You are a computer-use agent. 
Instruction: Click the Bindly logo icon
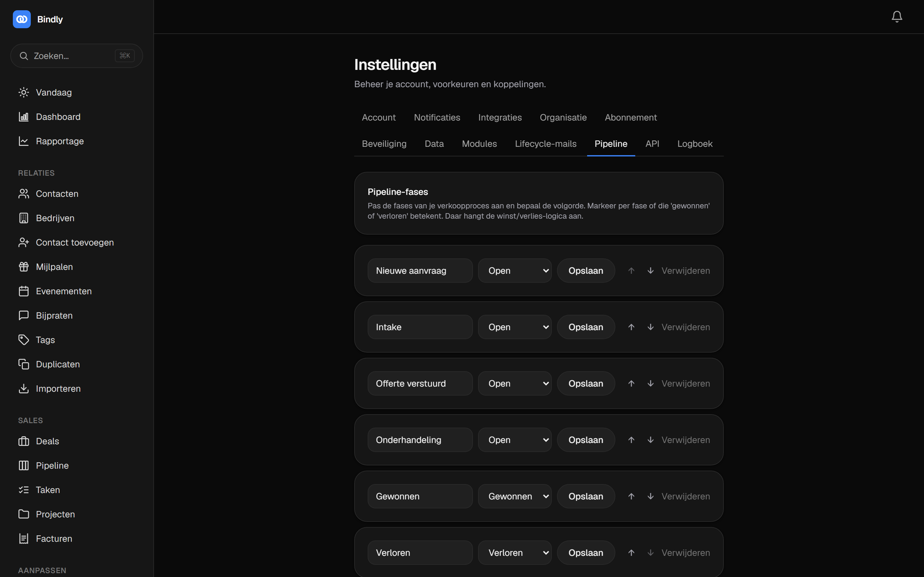[x=22, y=19]
